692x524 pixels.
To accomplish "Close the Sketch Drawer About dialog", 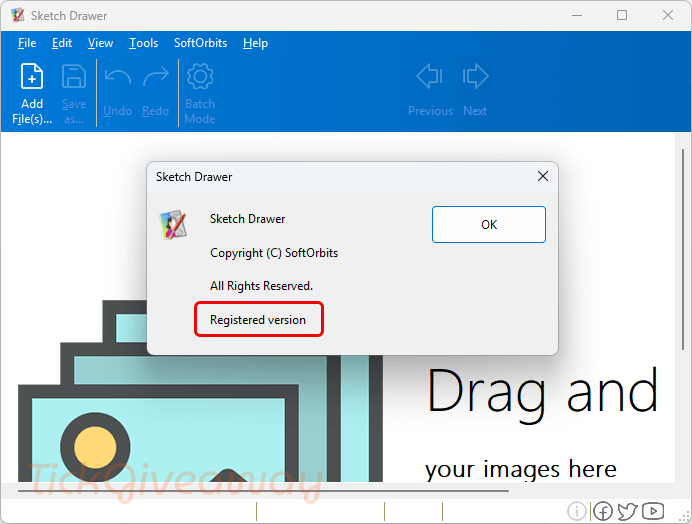I will (543, 176).
